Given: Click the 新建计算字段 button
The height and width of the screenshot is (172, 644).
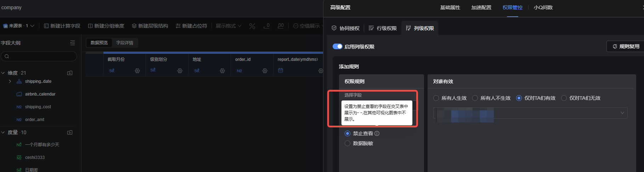Looking at the screenshot, I should (x=62, y=26).
